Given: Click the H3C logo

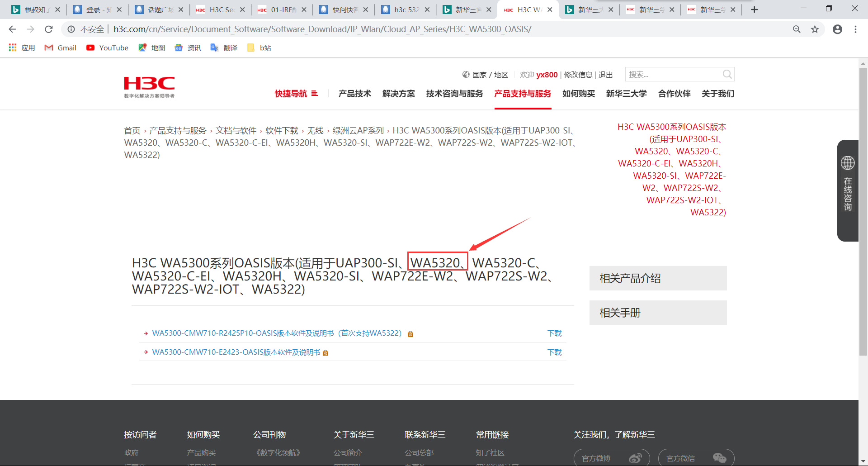Looking at the screenshot, I should click(149, 87).
